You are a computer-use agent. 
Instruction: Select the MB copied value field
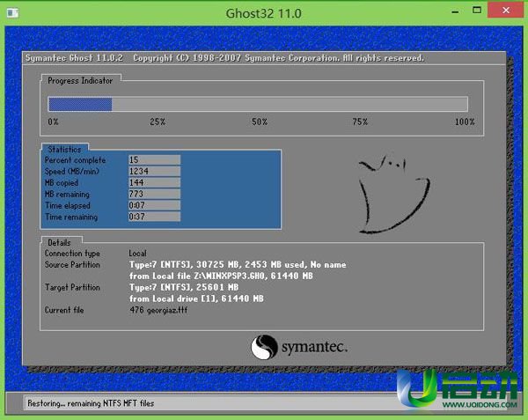click(x=154, y=182)
